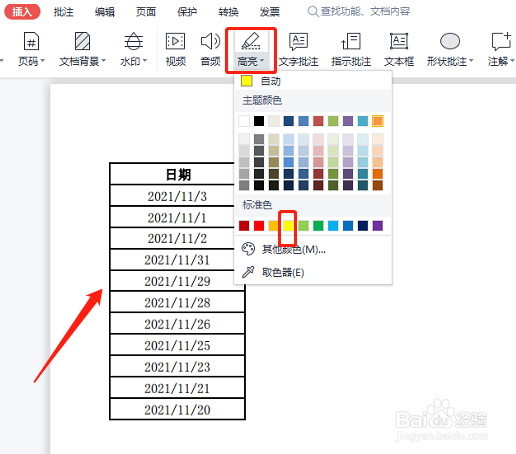This screenshot has height=454, width=516.
Task: Switch to the 插入 tab
Action: [x=22, y=12]
